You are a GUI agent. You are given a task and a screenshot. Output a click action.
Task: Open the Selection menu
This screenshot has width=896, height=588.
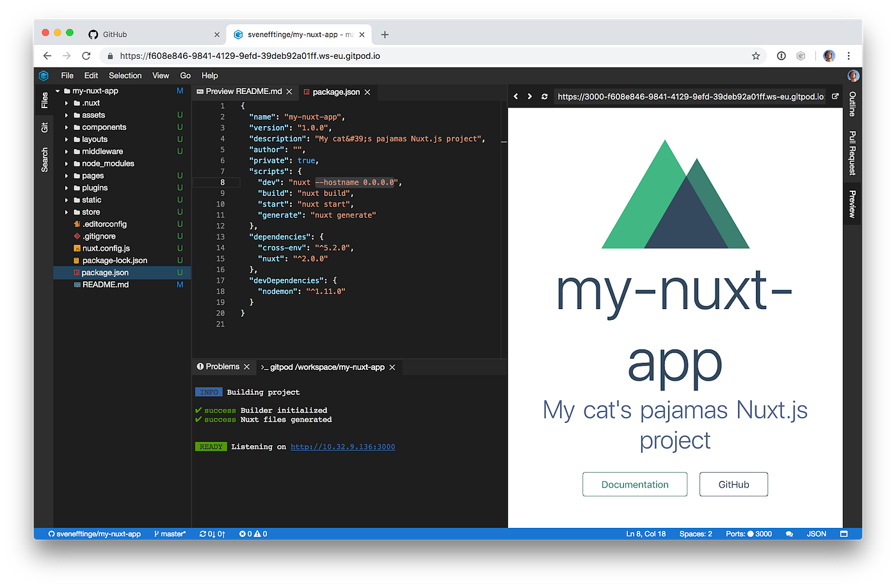coord(125,75)
